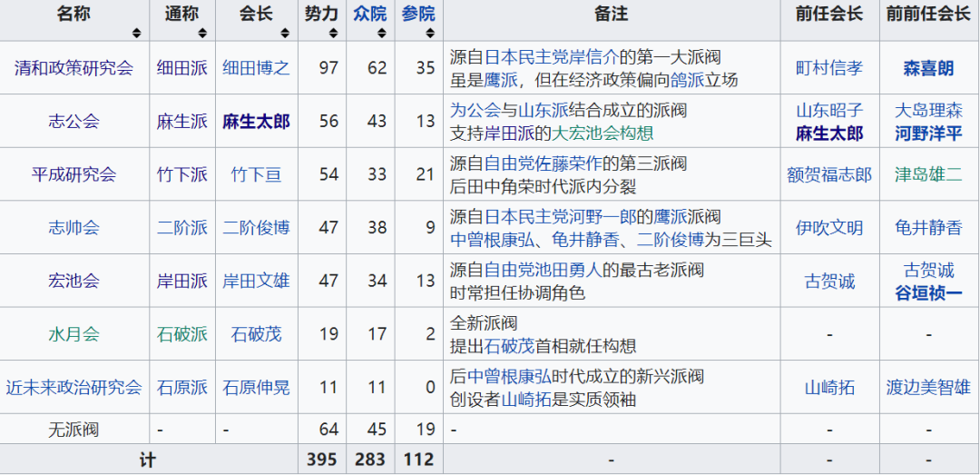This screenshot has width=980, height=475.
Task: Open 鸽派 link in remarks
Action: click(686, 80)
